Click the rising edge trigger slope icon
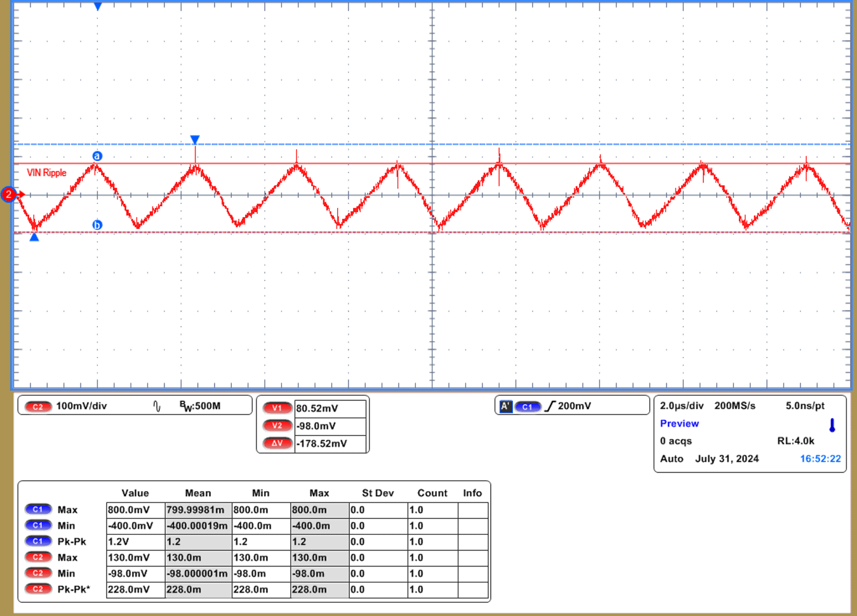Image resolution: width=857 pixels, height=616 pixels. click(x=550, y=406)
